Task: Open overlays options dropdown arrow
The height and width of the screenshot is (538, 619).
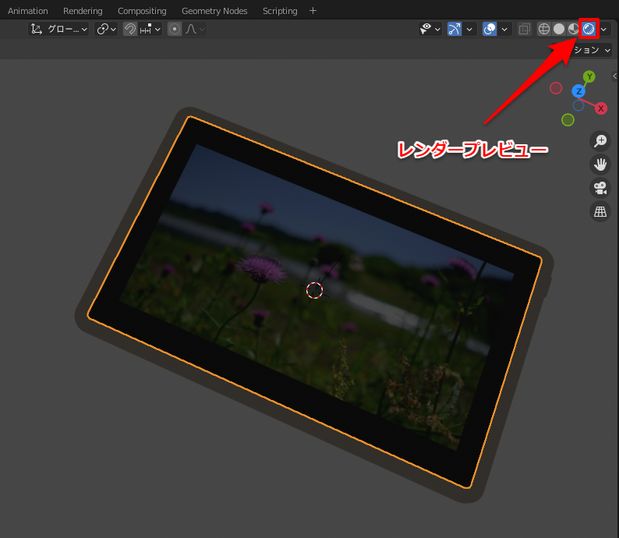Action: coord(504,29)
